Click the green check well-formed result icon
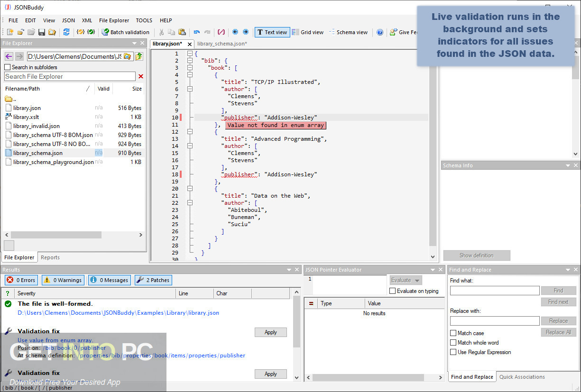Viewport: 581px width, 392px height. point(8,304)
